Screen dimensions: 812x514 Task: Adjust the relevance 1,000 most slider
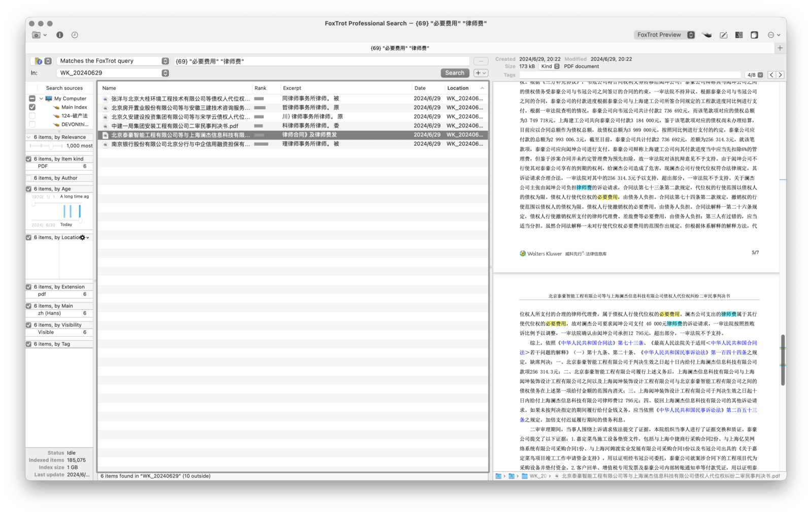(x=51, y=146)
